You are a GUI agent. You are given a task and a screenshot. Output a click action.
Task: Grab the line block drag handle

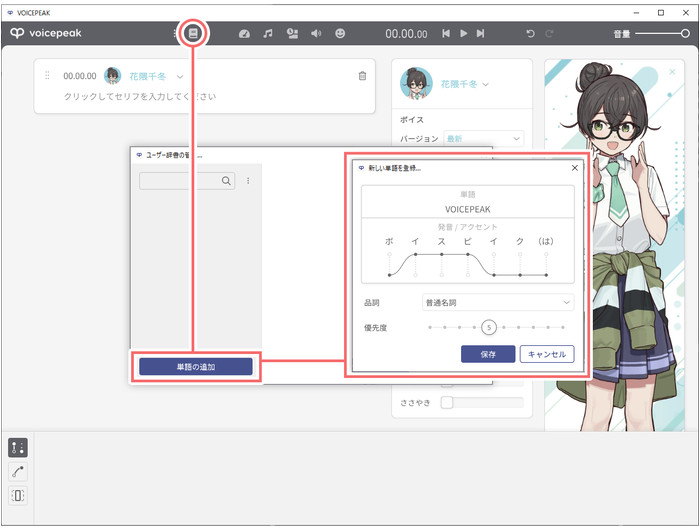47,75
